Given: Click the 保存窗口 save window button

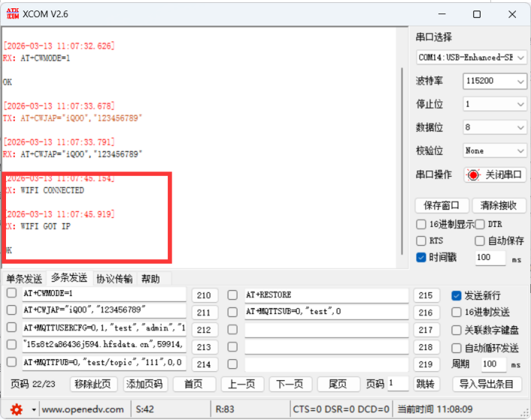Looking at the screenshot, I should tap(442, 205).
